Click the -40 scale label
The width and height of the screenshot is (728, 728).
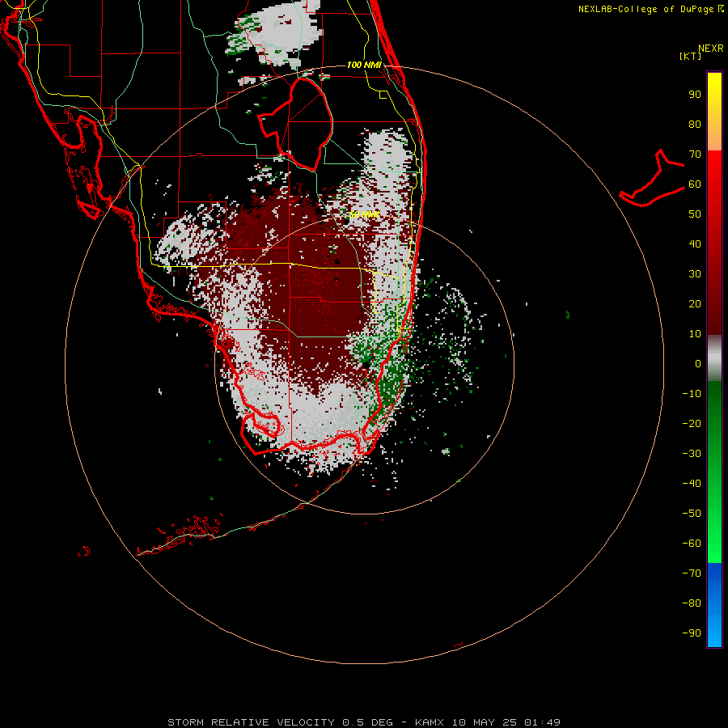pos(692,484)
